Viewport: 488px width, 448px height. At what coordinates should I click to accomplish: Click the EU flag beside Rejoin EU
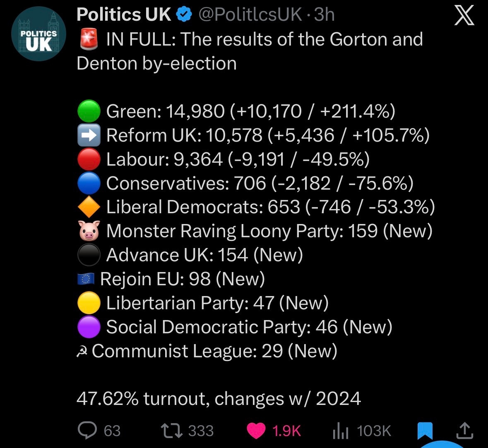[x=86, y=279]
